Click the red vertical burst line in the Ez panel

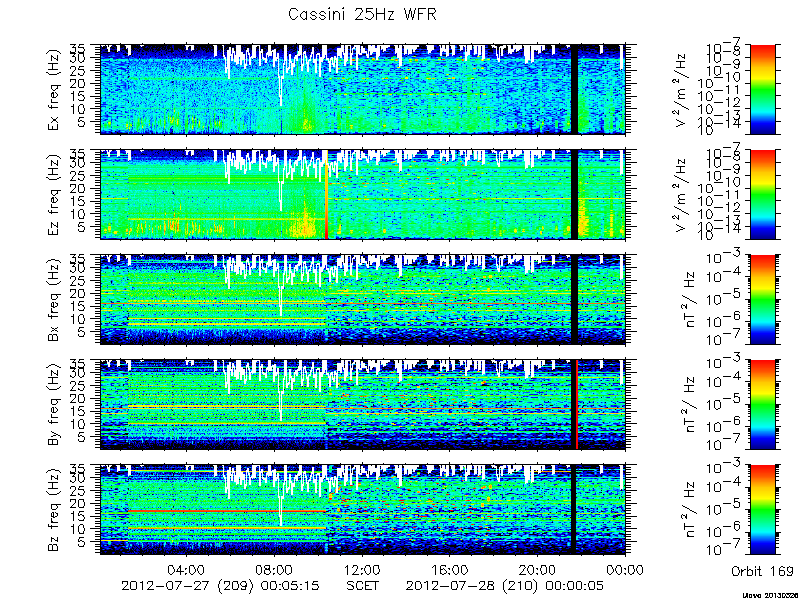point(327,194)
